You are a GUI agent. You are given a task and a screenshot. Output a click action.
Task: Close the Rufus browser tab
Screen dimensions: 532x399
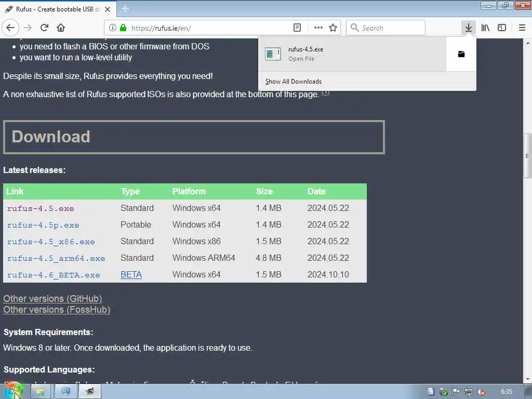point(108,9)
